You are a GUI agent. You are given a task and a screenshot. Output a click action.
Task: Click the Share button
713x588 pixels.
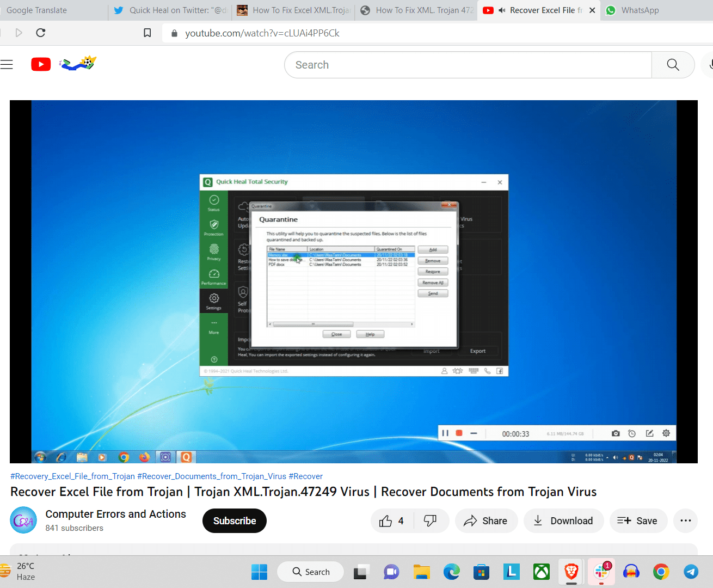pyautogui.click(x=485, y=521)
